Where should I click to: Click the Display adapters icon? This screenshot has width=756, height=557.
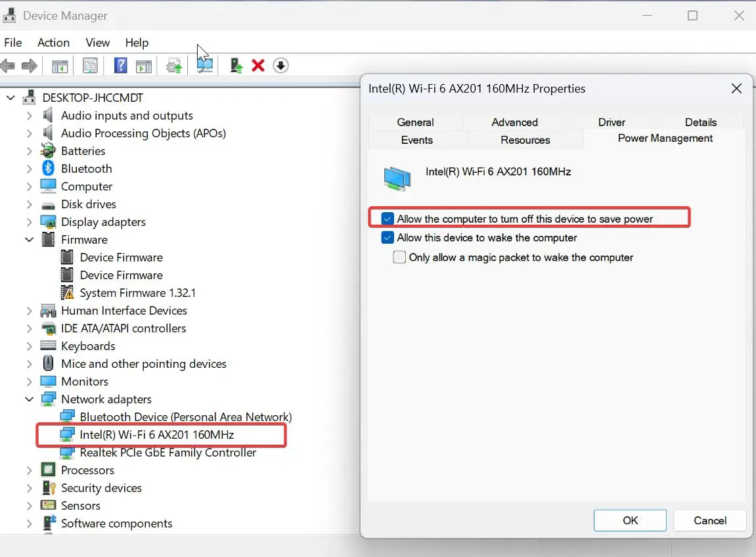pyautogui.click(x=48, y=222)
